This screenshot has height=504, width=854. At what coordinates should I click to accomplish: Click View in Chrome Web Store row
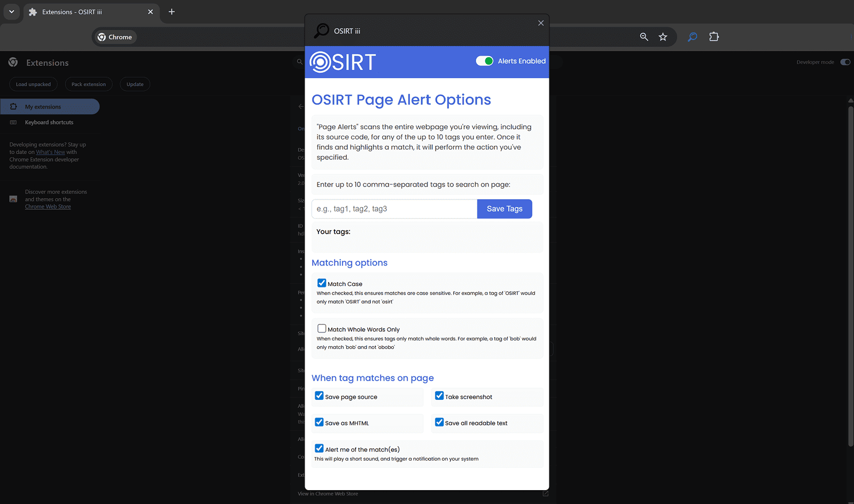click(x=423, y=494)
